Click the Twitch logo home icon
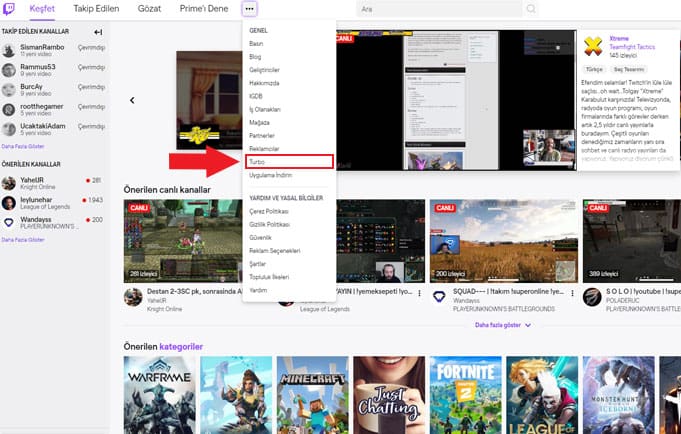This screenshot has width=681, height=434. 10,9
